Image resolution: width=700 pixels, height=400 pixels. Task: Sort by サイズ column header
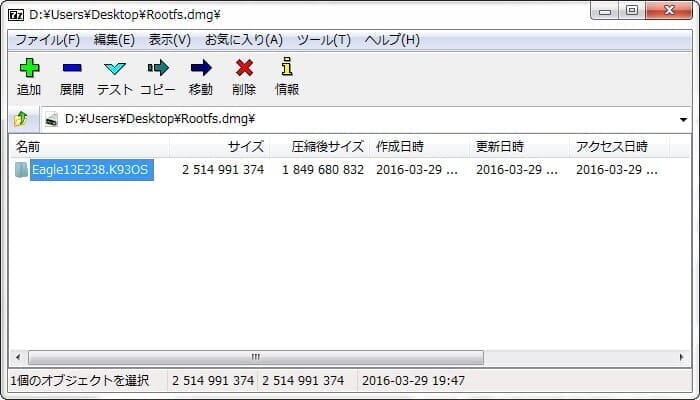click(220, 146)
